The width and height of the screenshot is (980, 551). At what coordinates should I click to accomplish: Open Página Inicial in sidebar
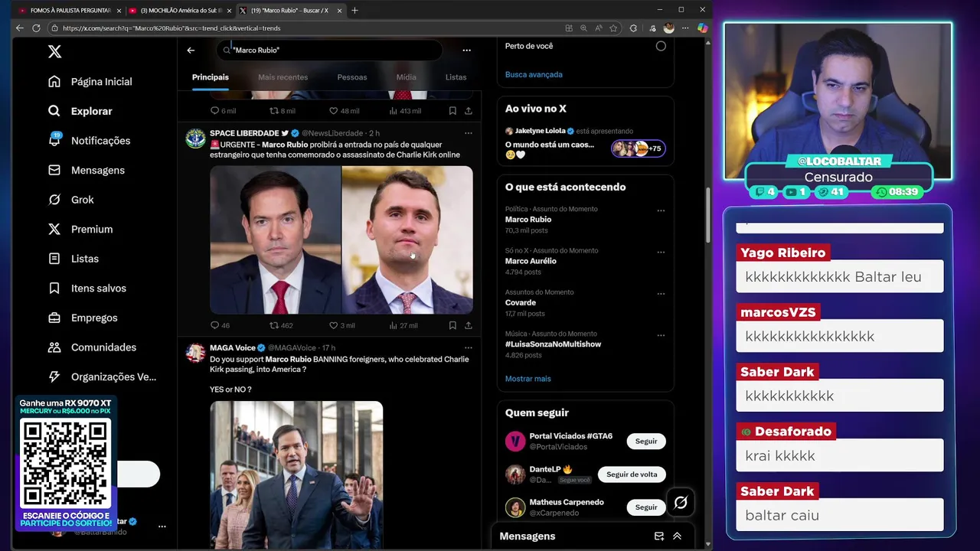click(90, 81)
